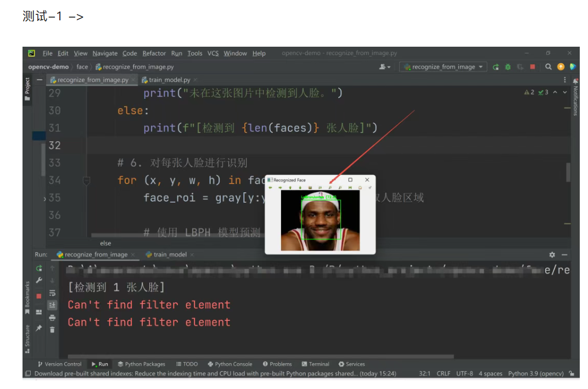The width and height of the screenshot is (588, 389).
Task: Clear console output with trash icon
Action: 52,330
